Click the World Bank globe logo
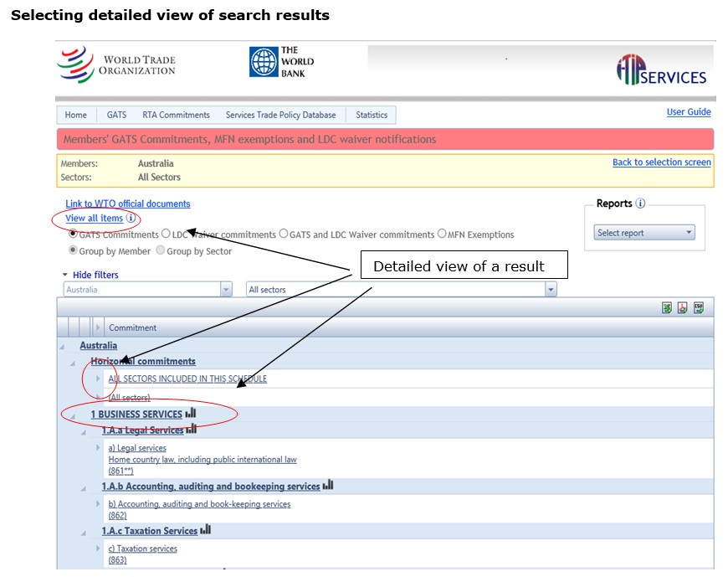Image resolution: width=728 pixels, height=577 pixels. (264, 62)
